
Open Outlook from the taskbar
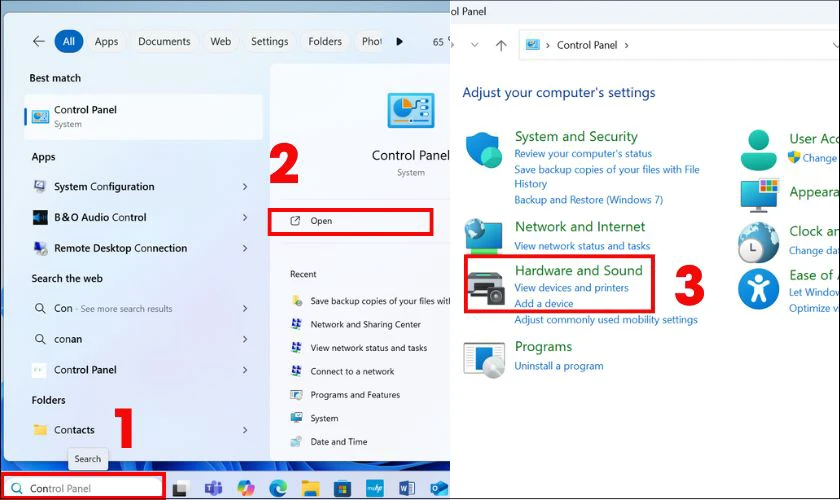point(439,488)
